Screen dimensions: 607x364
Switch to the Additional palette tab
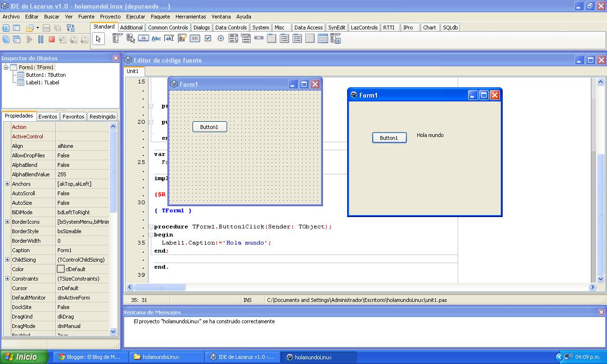point(131,27)
